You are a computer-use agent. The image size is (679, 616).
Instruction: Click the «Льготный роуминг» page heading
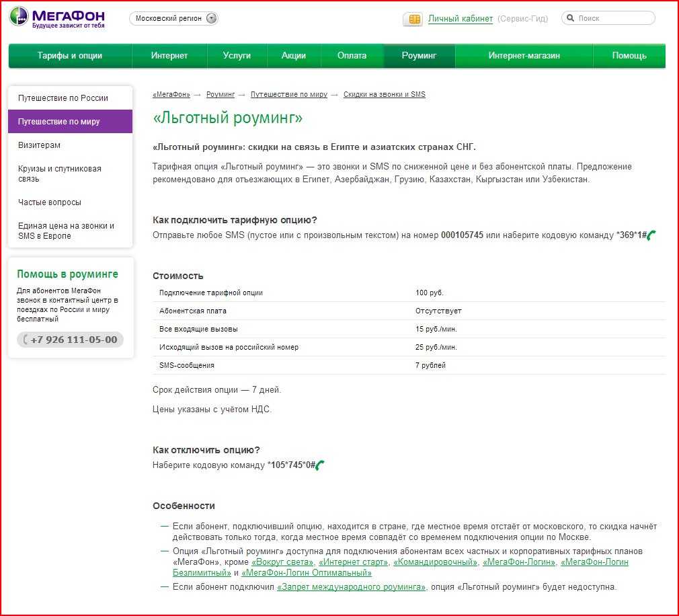pos(228,118)
